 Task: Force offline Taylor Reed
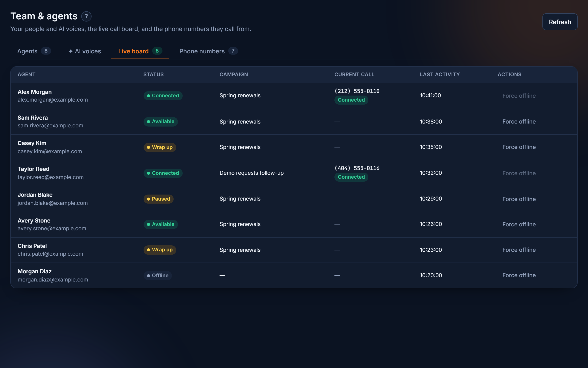[519, 173]
